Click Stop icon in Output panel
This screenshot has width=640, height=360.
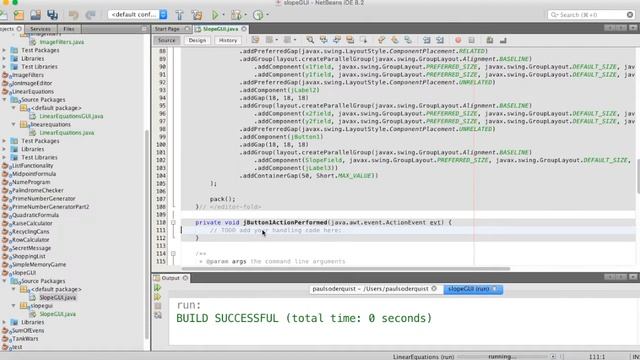coord(158,306)
